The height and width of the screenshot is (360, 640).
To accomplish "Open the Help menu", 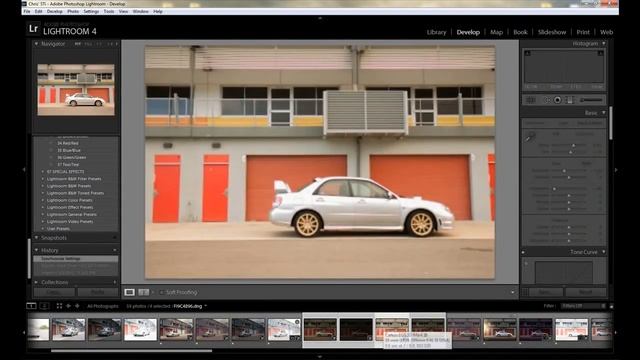I will pos(158,11).
